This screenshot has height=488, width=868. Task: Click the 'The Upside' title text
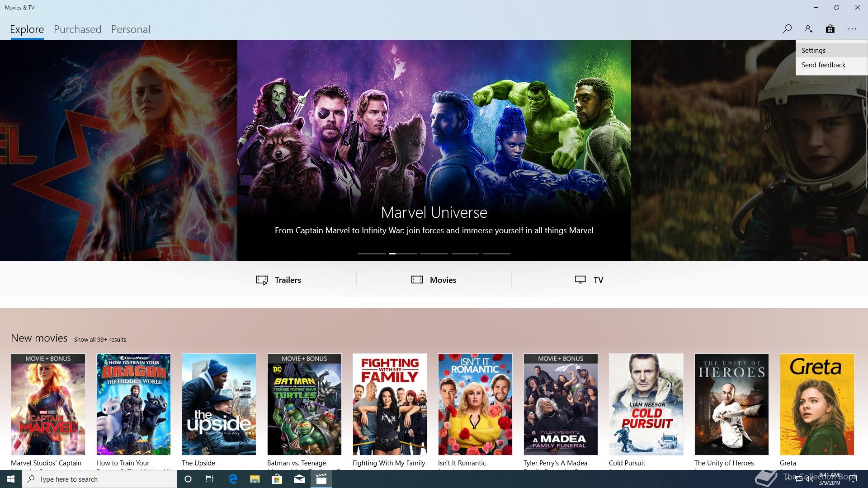click(198, 463)
